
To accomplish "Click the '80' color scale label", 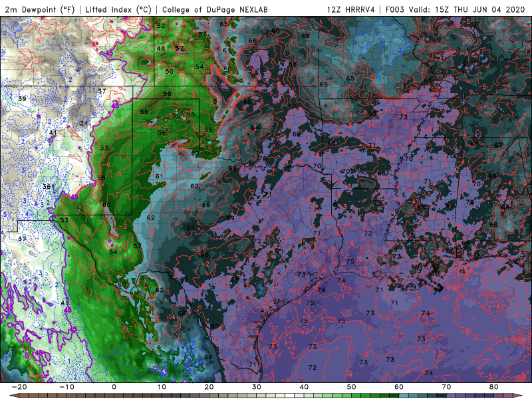I will (x=494, y=387).
